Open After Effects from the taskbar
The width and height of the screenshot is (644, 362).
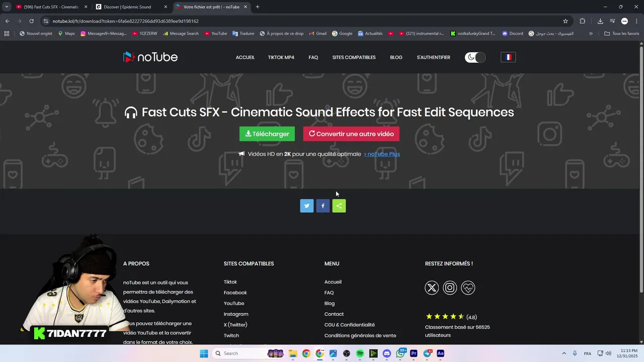point(440,353)
